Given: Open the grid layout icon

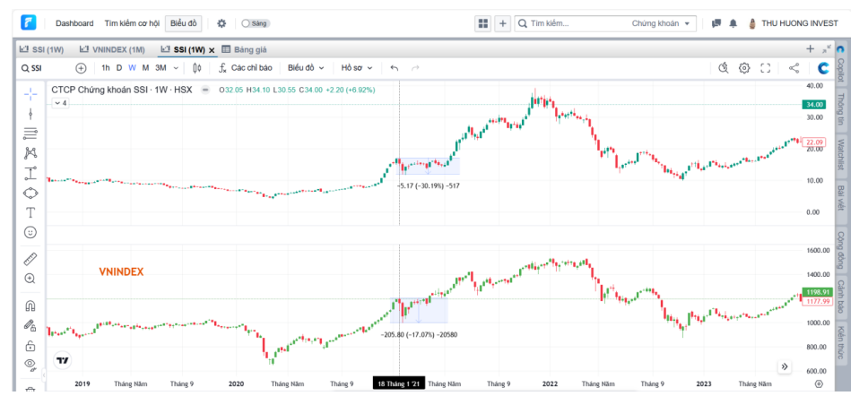Looking at the screenshot, I should click(482, 23).
